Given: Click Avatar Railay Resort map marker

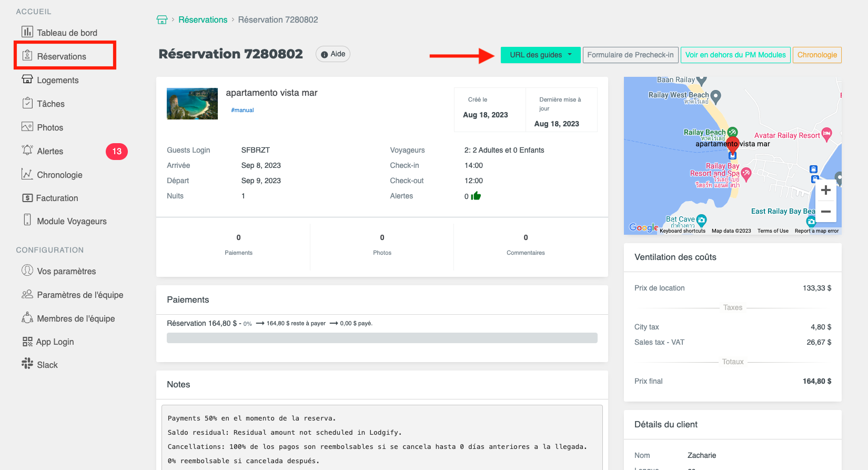Looking at the screenshot, I should (827, 134).
